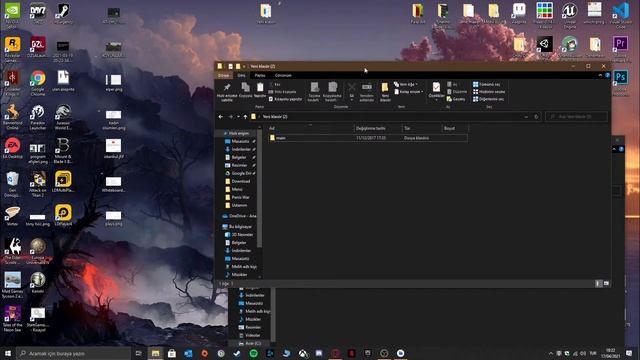Open the Yeni öğe (new item) dropdown
This screenshot has height=360, width=640.
(406, 84)
